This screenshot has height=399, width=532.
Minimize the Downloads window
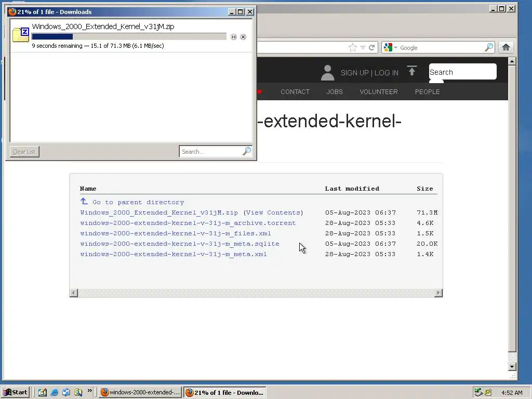point(232,12)
